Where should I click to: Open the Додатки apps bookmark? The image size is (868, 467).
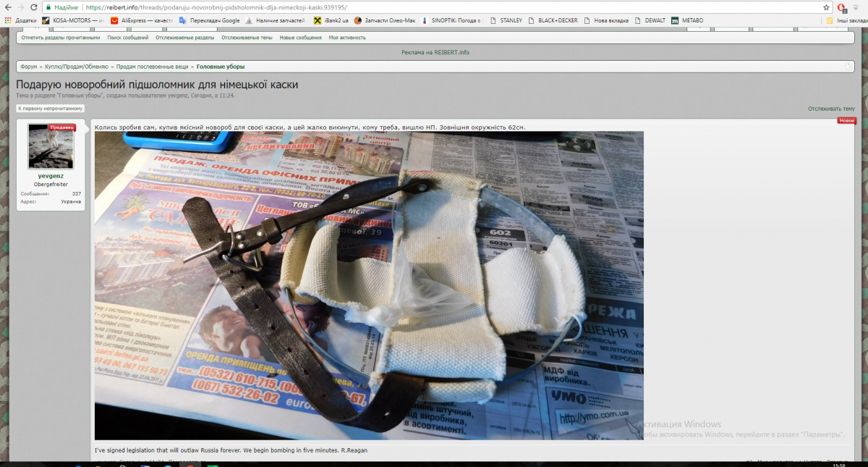(x=20, y=20)
